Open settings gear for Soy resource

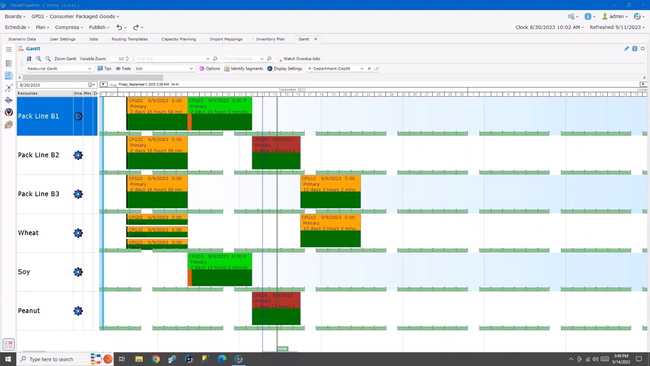click(x=78, y=272)
